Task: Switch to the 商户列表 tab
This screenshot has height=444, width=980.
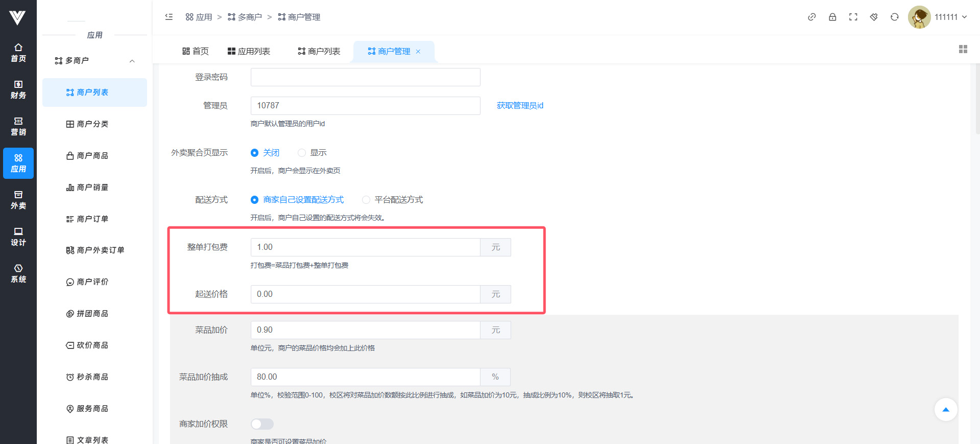Action: 319,51
